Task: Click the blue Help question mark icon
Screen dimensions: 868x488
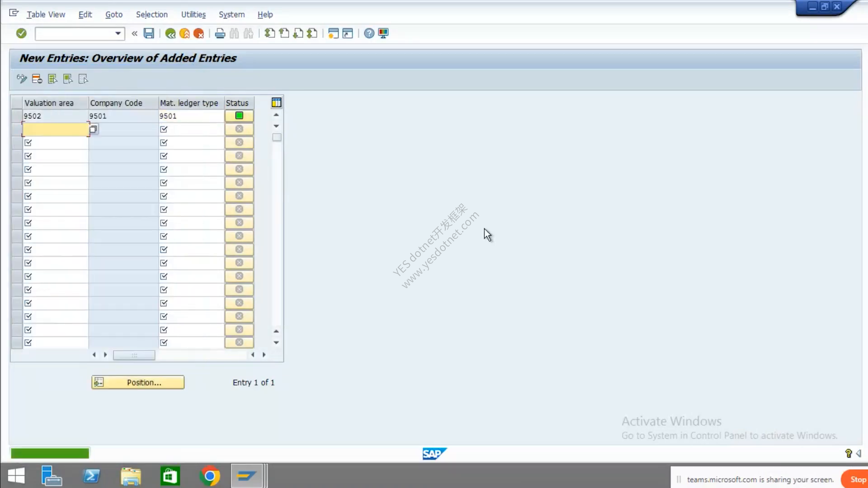Action: click(369, 33)
